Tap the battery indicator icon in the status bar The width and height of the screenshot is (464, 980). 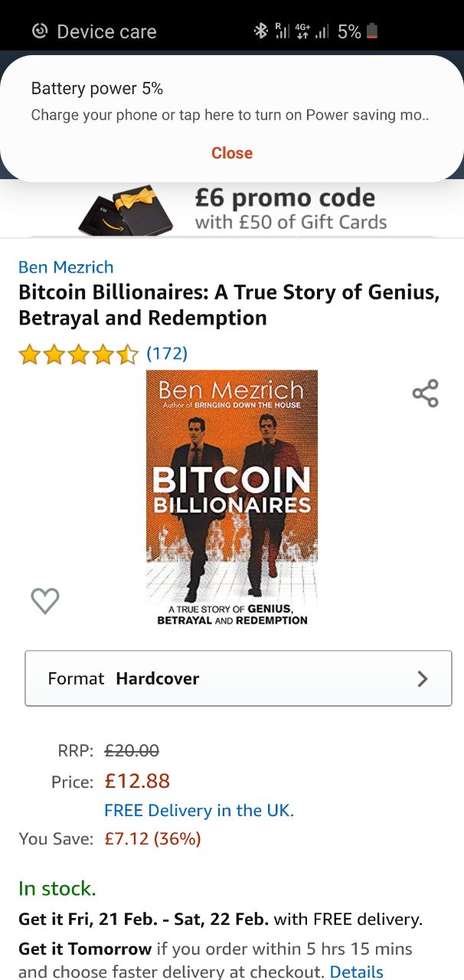pyautogui.click(x=372, y=31)
